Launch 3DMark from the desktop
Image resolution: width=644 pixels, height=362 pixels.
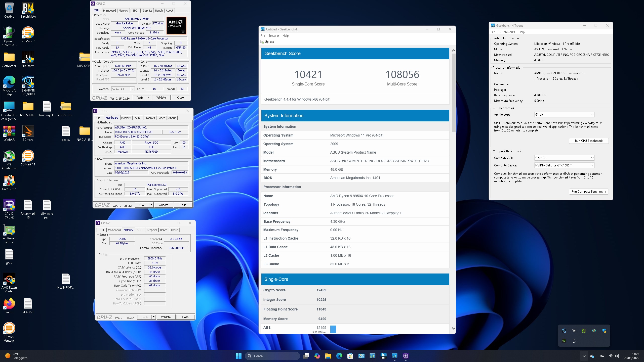click(28, 133)
